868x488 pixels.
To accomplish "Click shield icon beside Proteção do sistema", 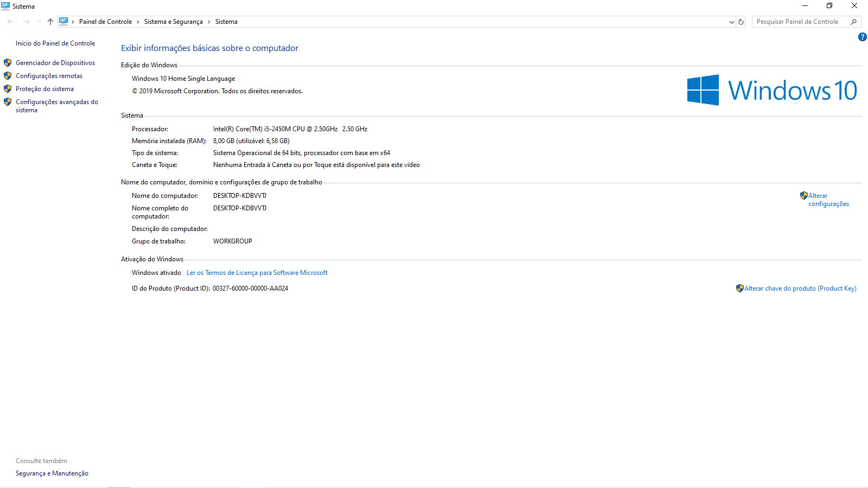I will [x=8, y=89].
